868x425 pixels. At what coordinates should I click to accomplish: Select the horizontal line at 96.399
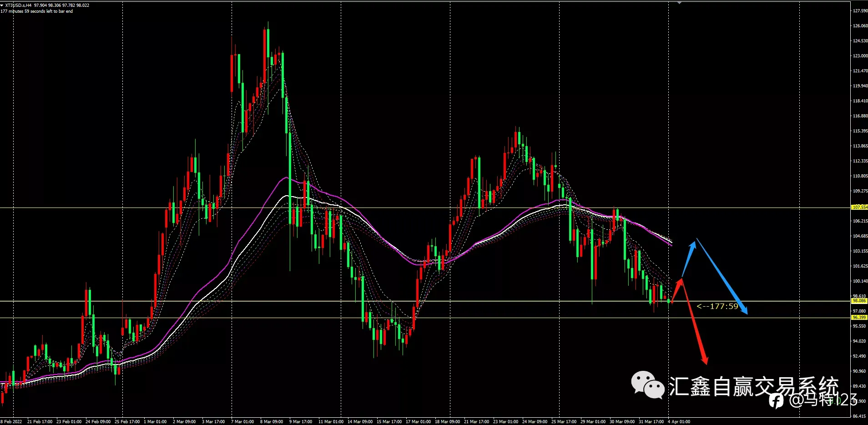coord(425,318)
